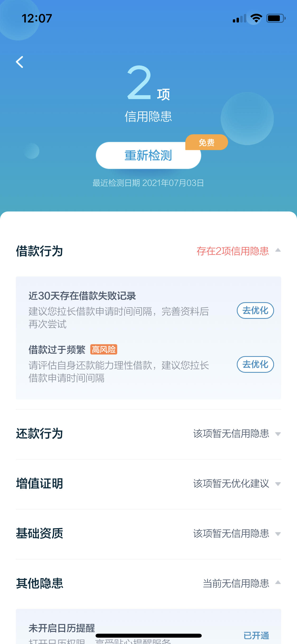Expand the 增值证明 dropdown arrow
The image size is (297, 644).
pyautogui.click(x=278, y=484)
